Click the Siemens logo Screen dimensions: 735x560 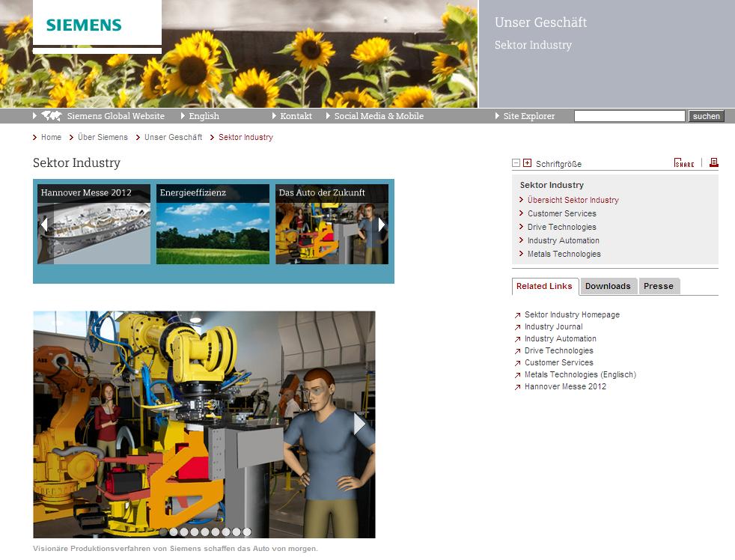(x=84, y=25)
